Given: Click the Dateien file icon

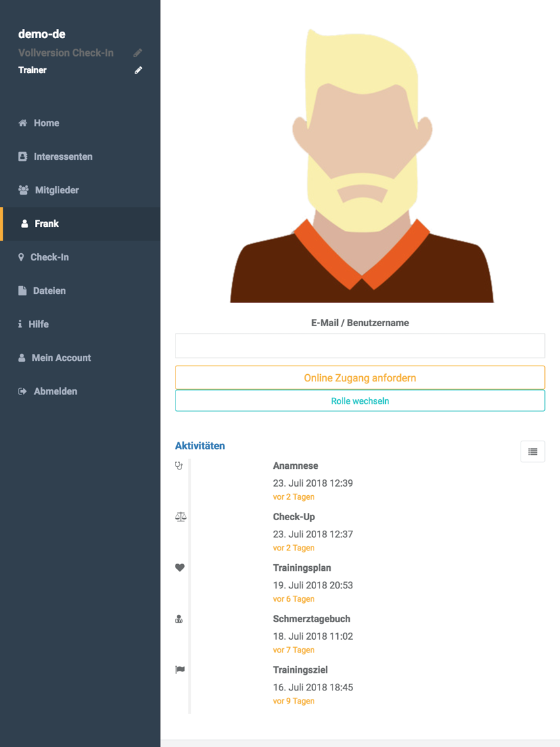Looking at the screenshot, I should tap(22, 291).
